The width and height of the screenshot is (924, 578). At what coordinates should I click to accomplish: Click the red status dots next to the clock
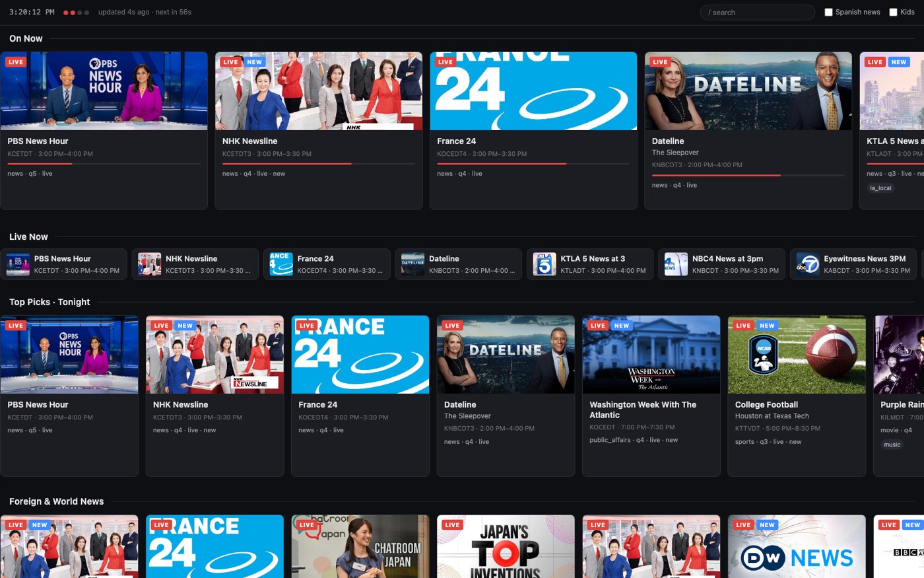coord(76,13)
